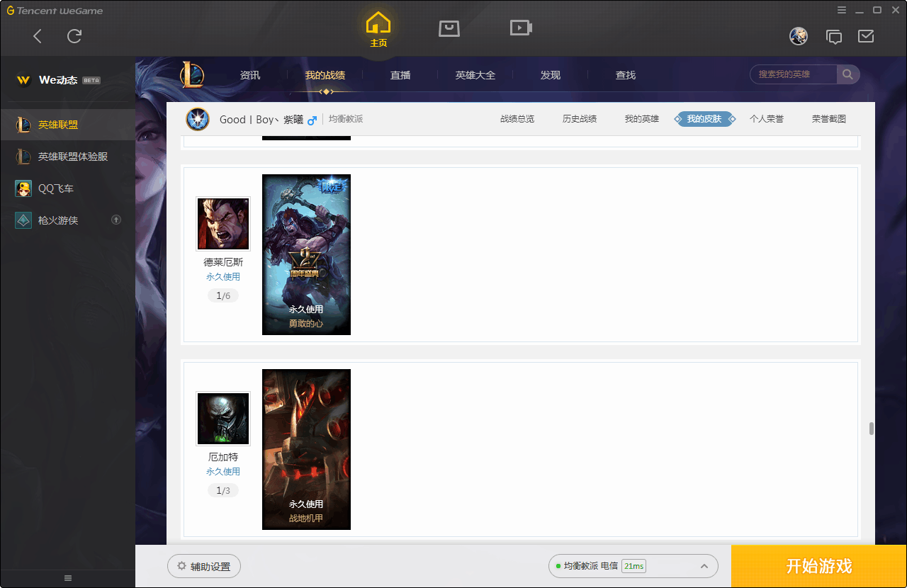
Task: Switch to 荣誉截图 section
Action: pyautogui.click(x=829, y=119)
